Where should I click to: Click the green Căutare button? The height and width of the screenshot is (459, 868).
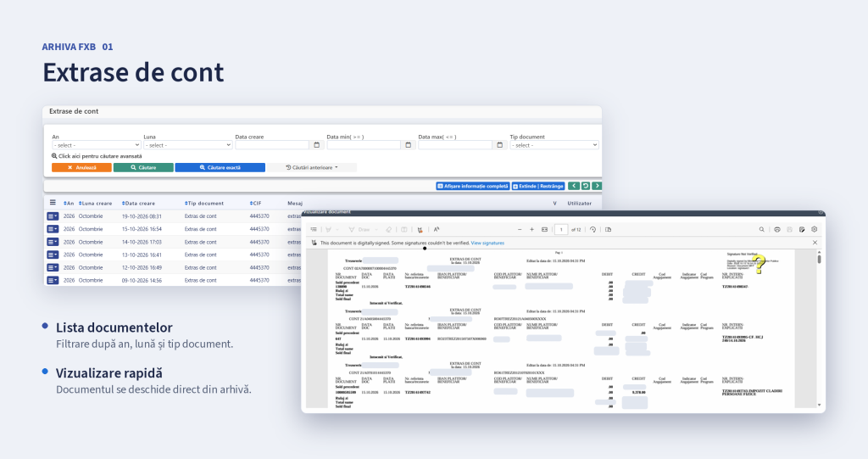pos(143,167)
